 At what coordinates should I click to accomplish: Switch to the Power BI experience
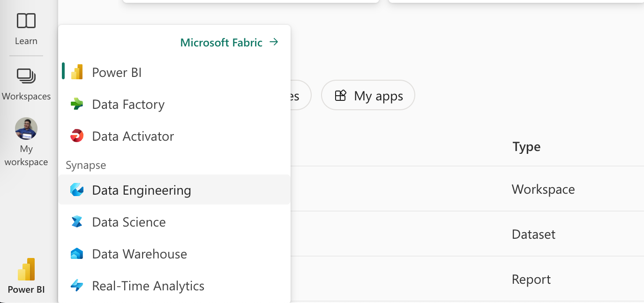[x=174, y=72]
